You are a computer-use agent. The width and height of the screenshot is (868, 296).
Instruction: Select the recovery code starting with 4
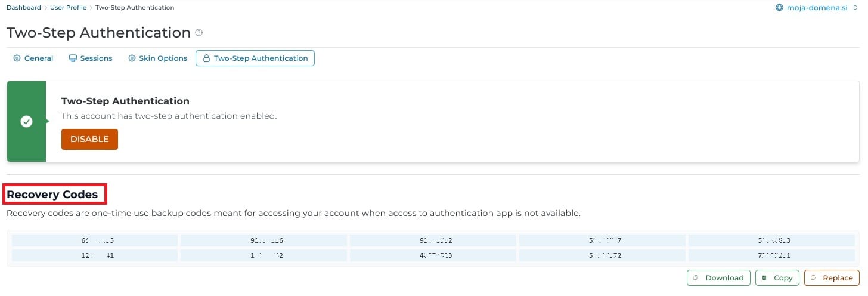tap(434, 255)
